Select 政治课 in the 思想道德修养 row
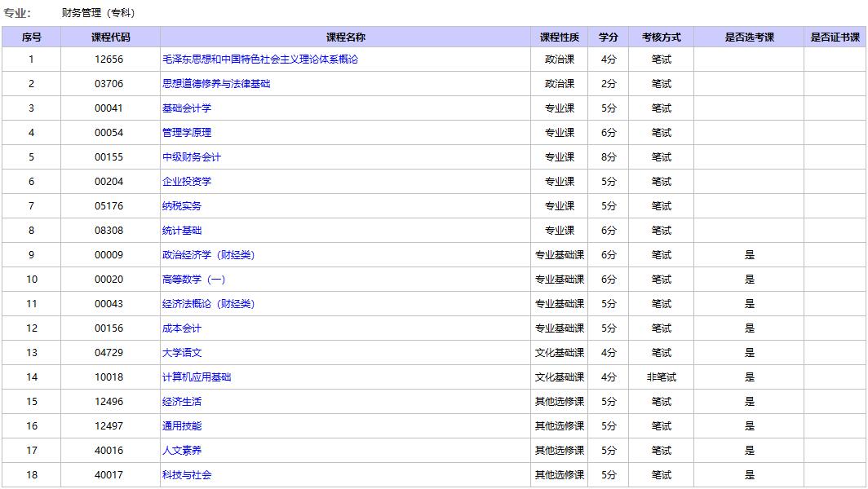This screenshot has width=868, height=489. coord(559,83)
